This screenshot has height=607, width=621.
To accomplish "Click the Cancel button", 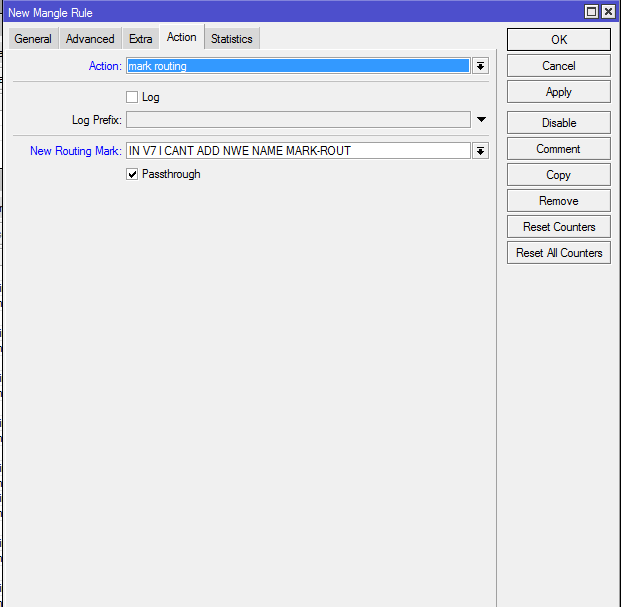I will point(559,66).
